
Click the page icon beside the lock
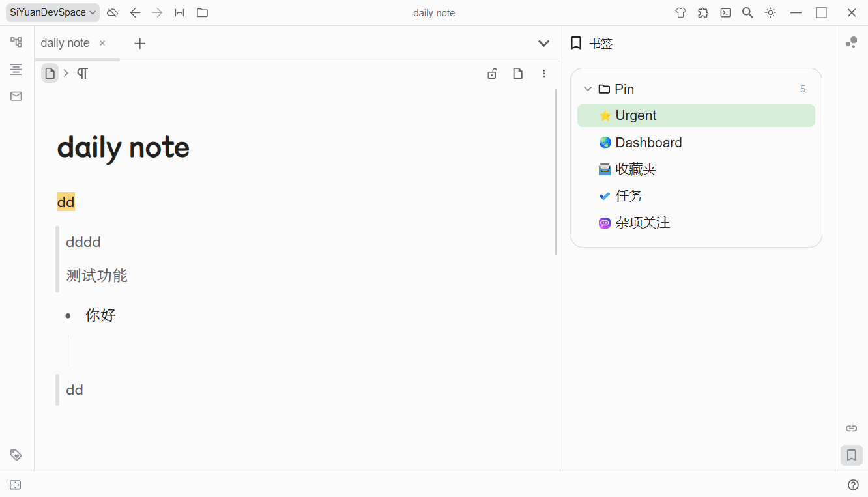pyautogui.click(x=518, y=74)
